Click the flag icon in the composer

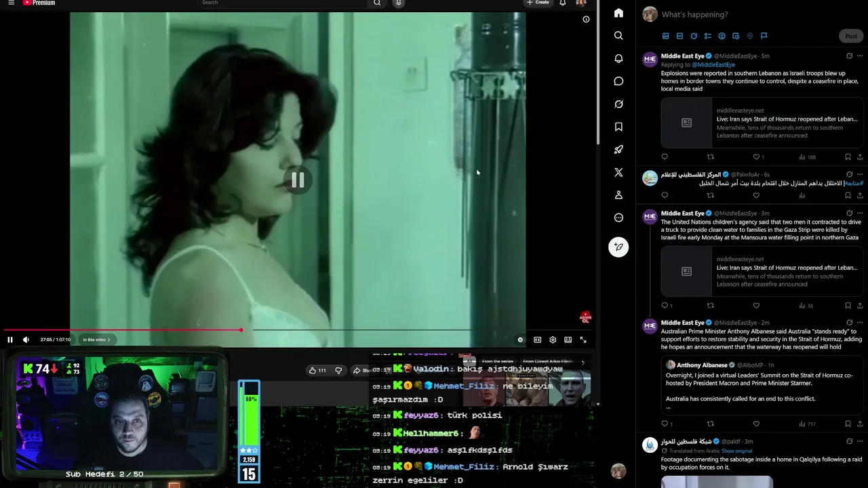[764, 36]
